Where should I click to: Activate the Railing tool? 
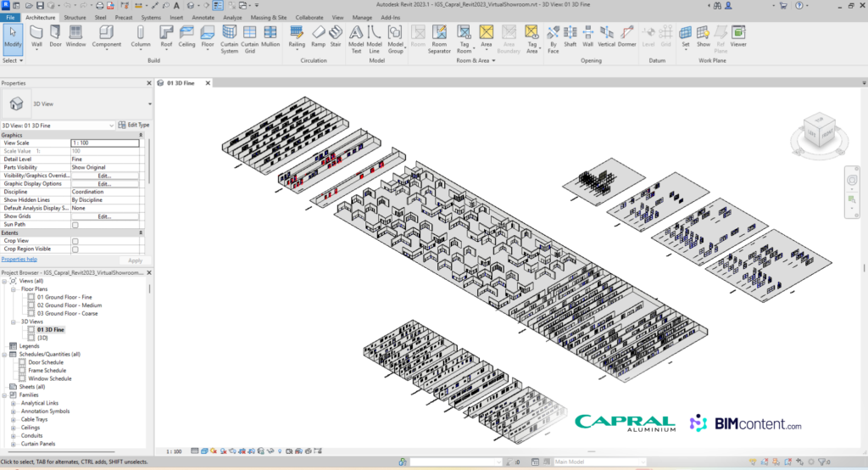pyautogui.click(x=297, y=37)
